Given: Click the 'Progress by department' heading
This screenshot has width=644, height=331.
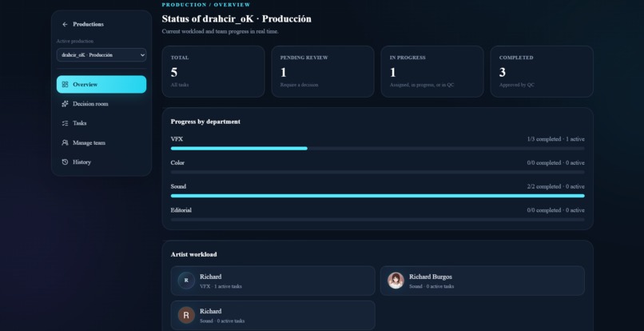Looking at the screenshot, I should click(205, 122).
